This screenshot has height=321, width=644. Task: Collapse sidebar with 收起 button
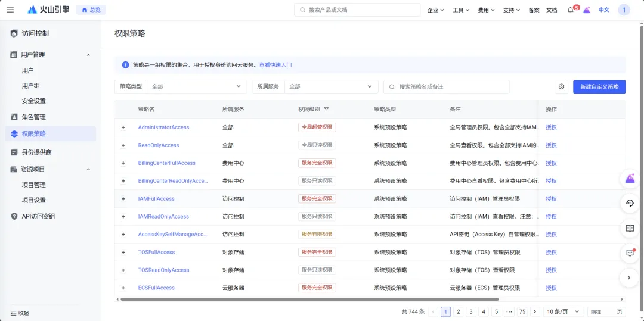[x=20, y=313]
